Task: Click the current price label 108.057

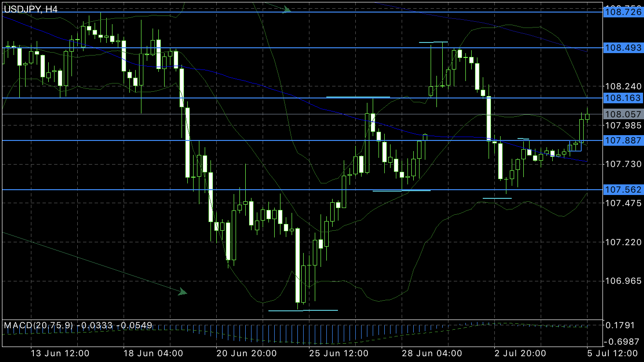Action: point(623,114)
